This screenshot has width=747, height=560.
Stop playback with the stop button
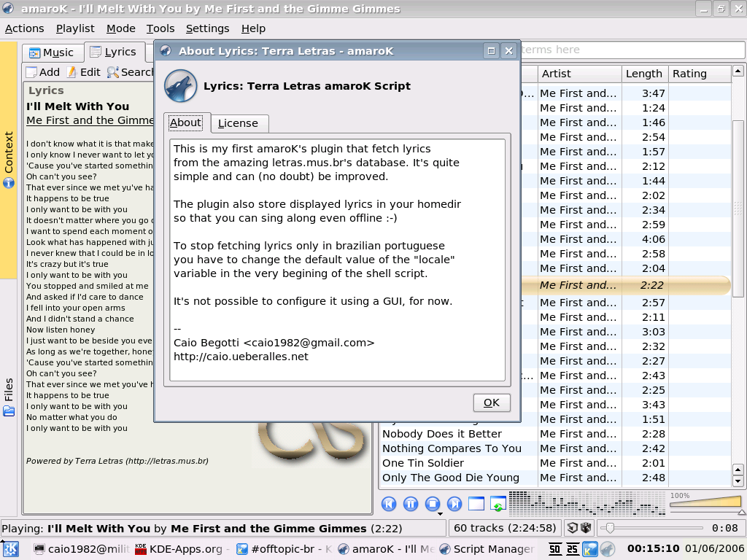click(433, 503)
